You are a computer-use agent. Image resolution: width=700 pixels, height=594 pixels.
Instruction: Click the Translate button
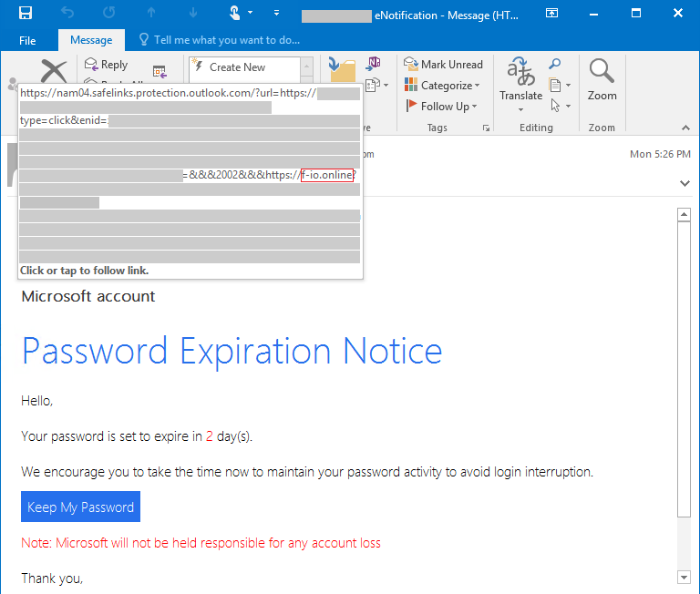(520, 78)
